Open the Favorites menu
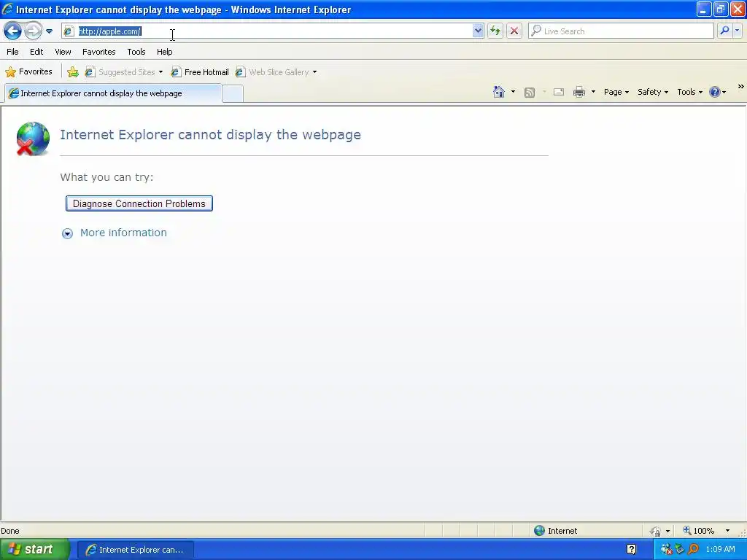 pyautogui.click(x=98, y=52)
